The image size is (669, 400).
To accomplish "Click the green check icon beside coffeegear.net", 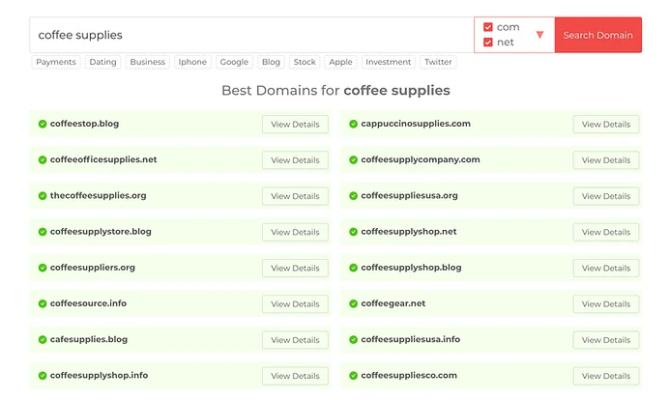I will pos(353,304).
